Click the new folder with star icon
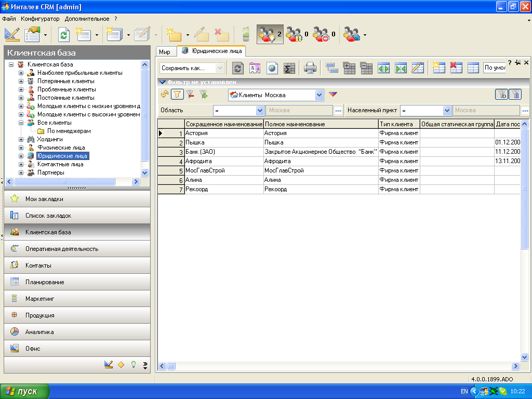 tap(174, 35)
